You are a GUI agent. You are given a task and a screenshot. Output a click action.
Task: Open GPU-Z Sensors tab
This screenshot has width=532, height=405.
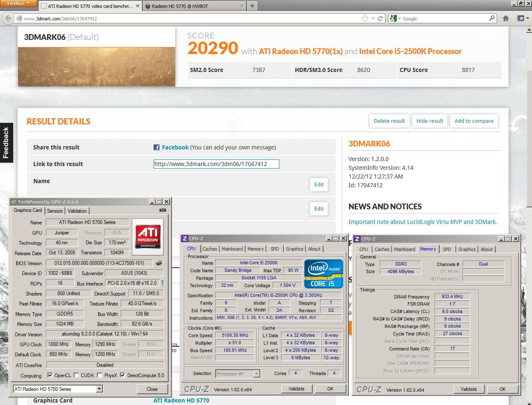coord(55,211)
